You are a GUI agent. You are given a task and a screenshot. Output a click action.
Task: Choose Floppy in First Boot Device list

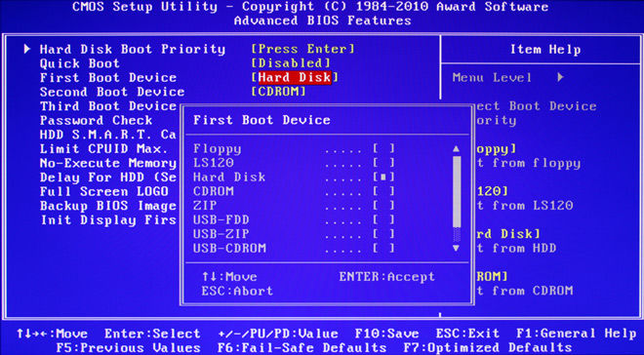pos(218,148)
